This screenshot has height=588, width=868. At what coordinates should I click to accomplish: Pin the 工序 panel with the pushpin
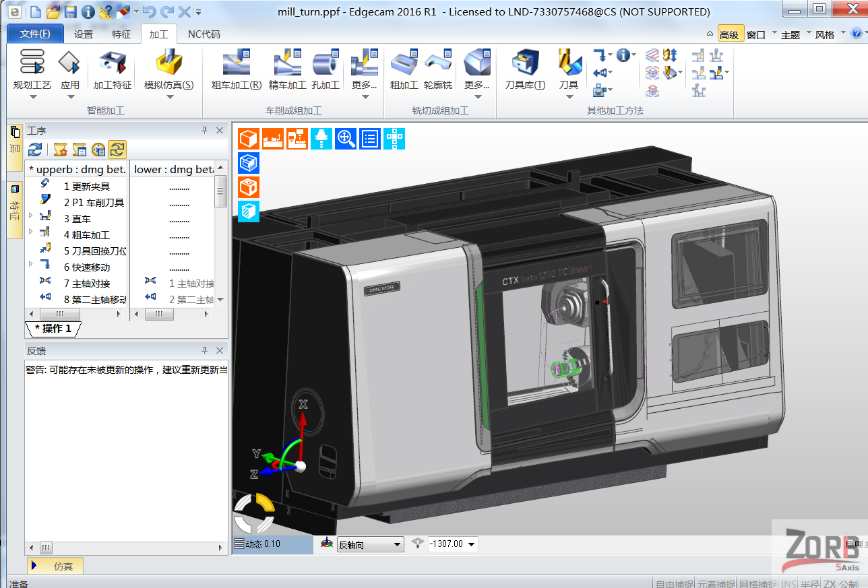pos(205,130)
